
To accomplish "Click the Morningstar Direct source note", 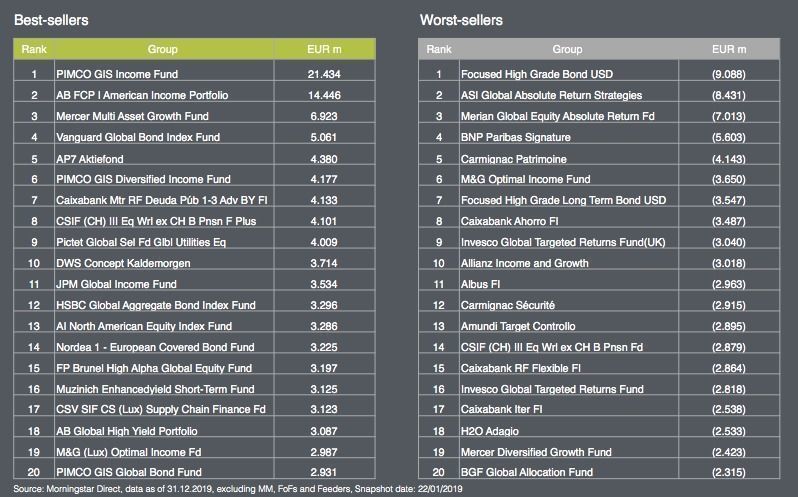I will [238, 489].
